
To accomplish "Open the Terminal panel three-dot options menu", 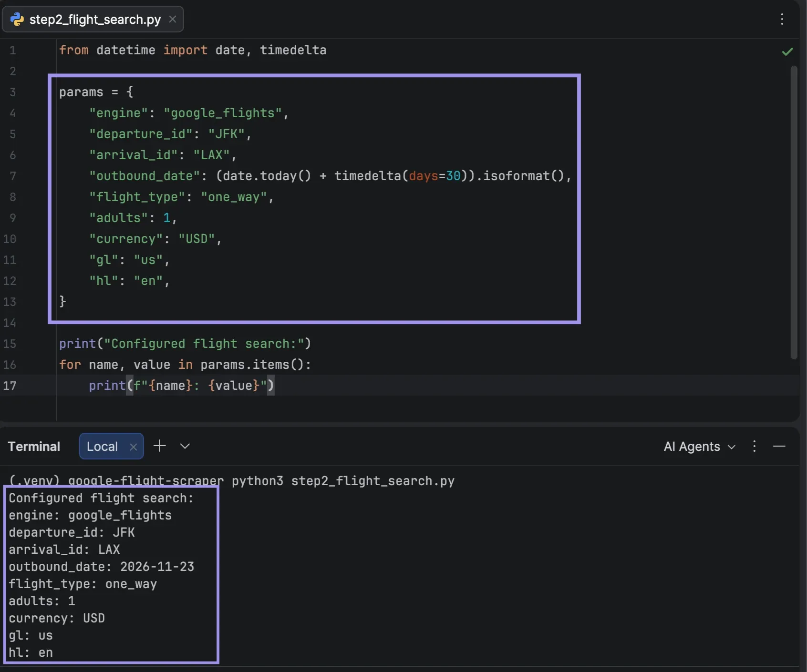I will coord(754,446).
